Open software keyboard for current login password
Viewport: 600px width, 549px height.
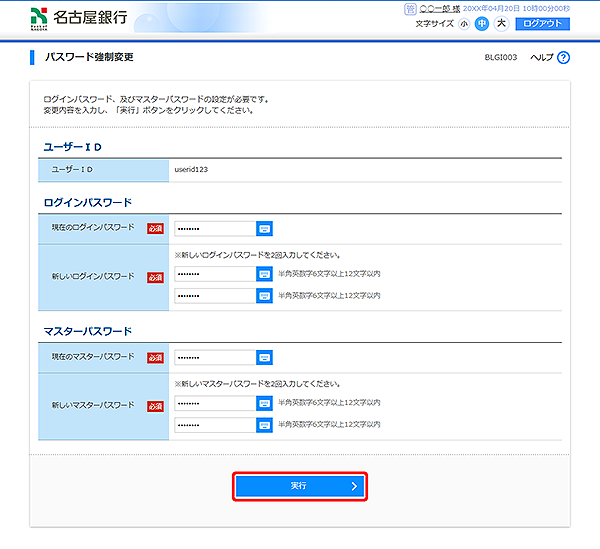coord(264,228)
